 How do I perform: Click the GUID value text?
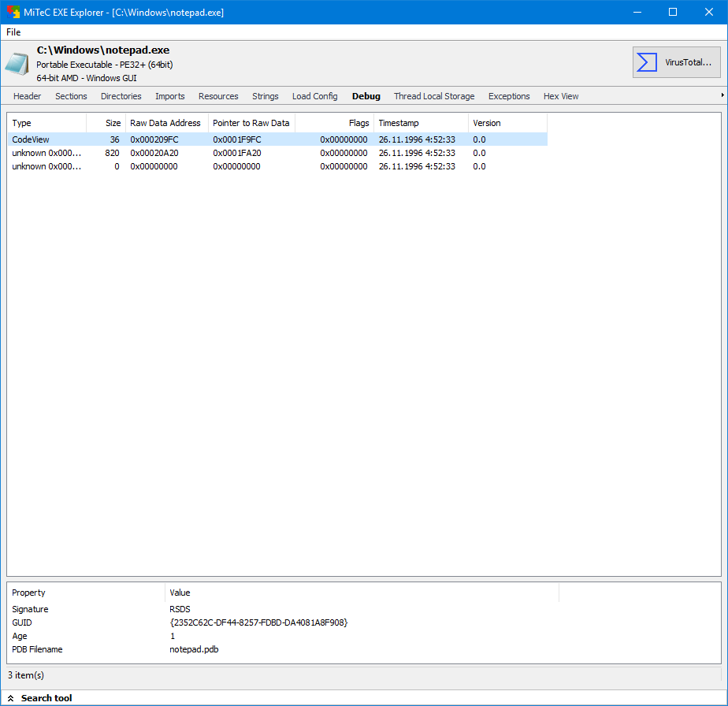258,622
